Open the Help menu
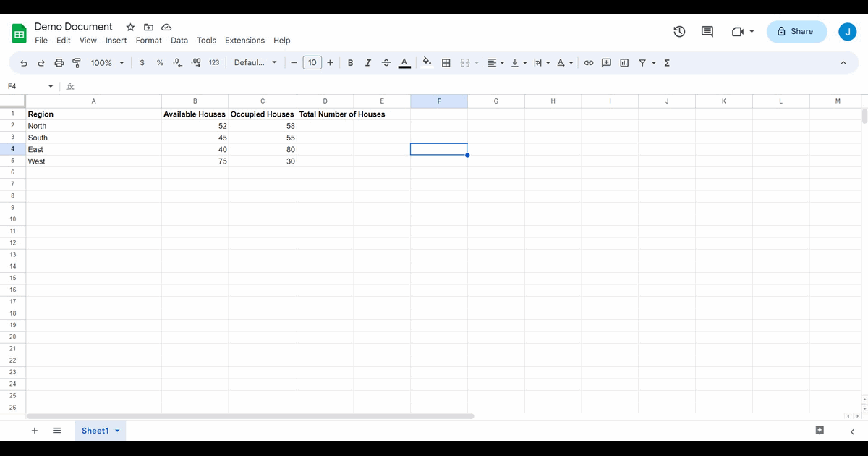This screenshot has height=456, width=868. pos(282,41)
